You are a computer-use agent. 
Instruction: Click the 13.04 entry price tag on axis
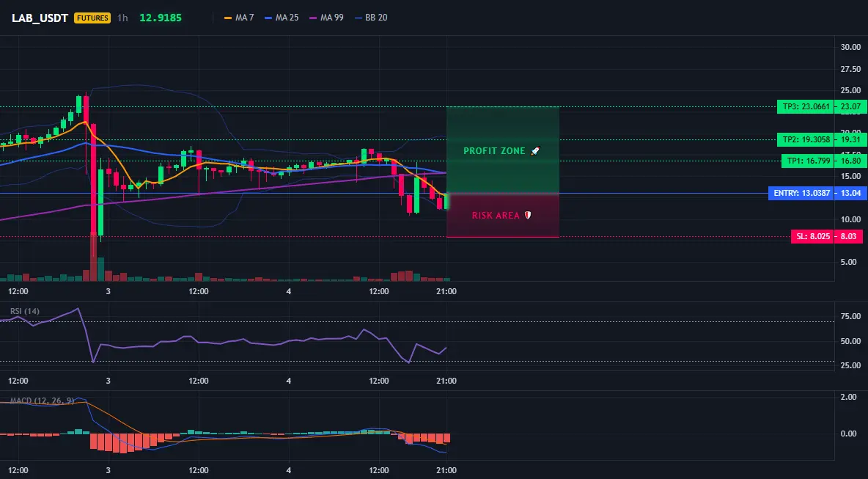(851, 193)
